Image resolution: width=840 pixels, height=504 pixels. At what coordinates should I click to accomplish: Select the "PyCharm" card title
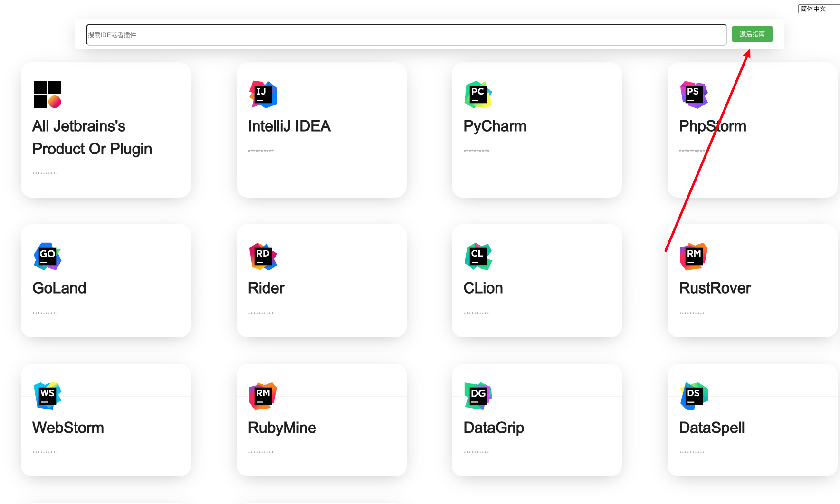point(495,126)
